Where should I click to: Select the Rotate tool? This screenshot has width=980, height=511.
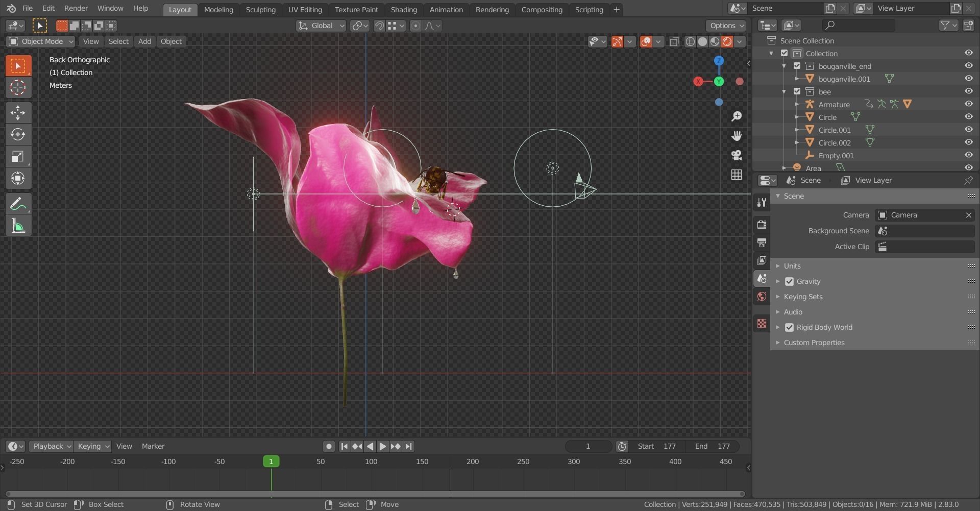point(18,134)
